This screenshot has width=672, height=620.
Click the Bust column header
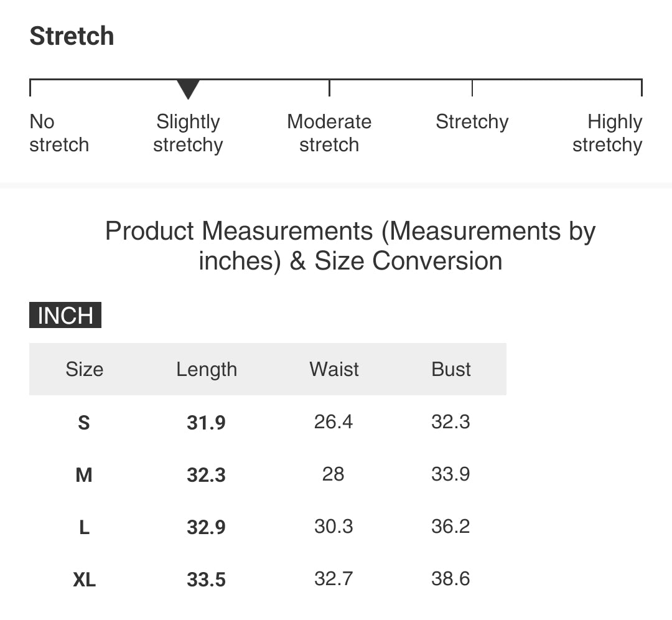(451, 369)
